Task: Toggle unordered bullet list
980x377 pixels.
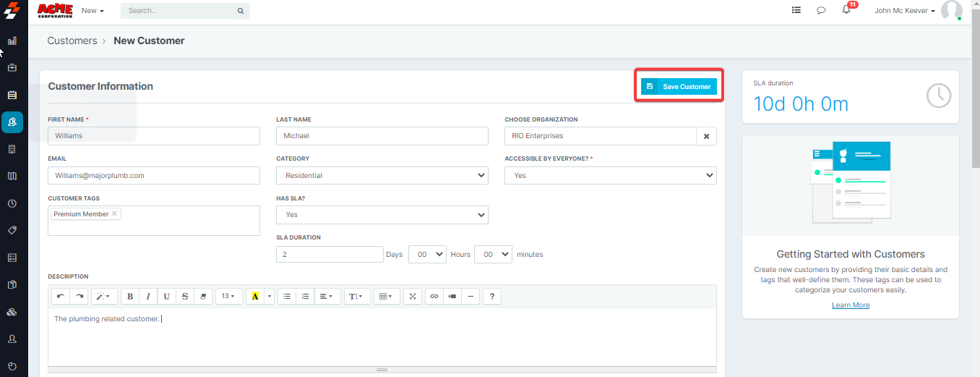Action: (287, 296)
